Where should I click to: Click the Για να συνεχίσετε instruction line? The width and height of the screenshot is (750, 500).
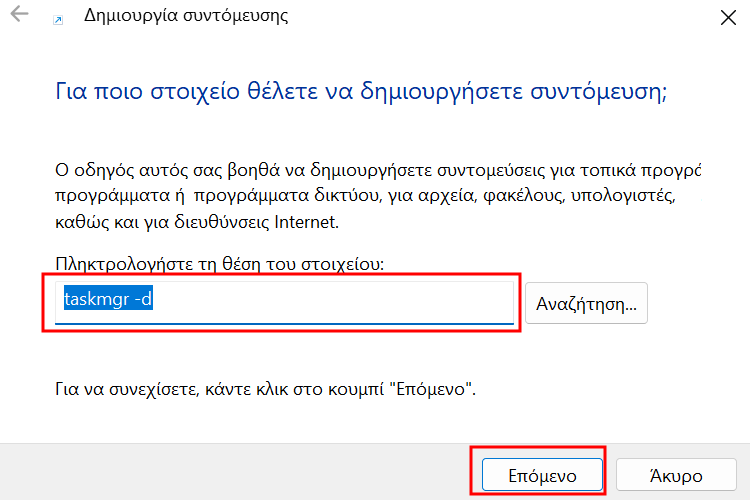(265, 389)
